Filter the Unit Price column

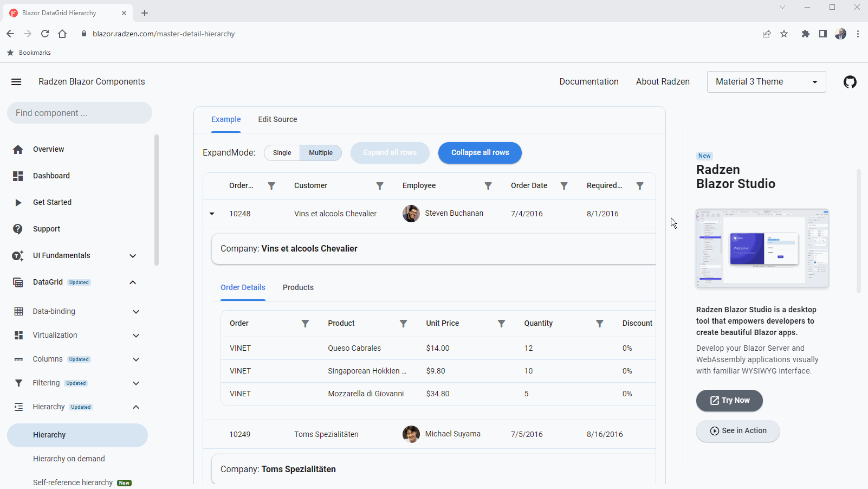[502, 324]
